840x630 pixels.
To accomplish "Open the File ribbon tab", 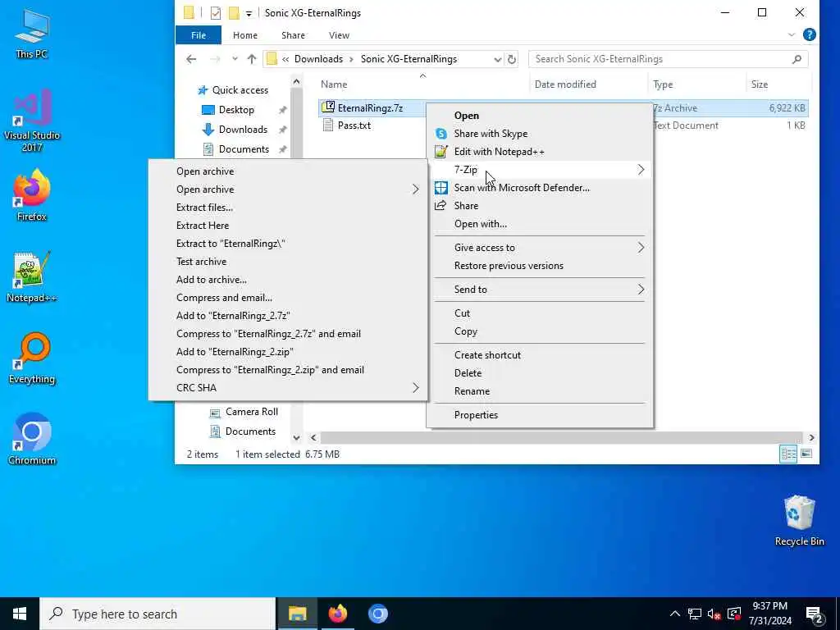I will point(199,34).
